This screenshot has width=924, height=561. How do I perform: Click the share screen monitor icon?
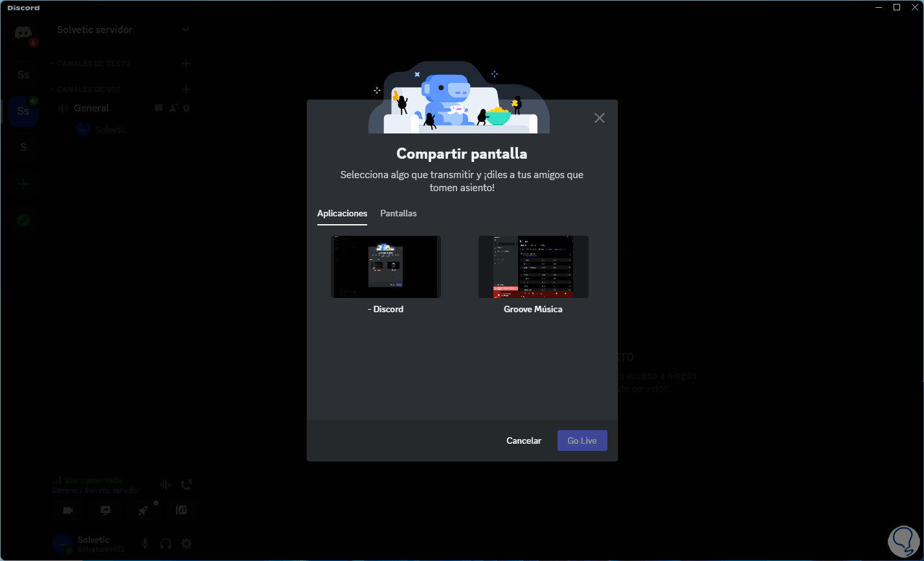pos(106,510)
